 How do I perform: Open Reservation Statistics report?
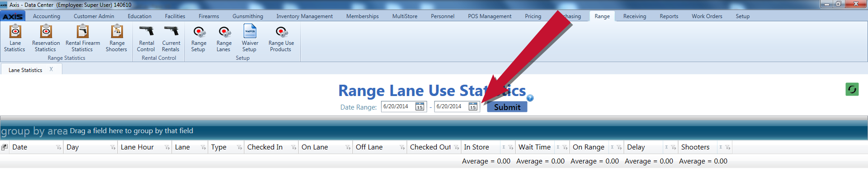point(46,38)
